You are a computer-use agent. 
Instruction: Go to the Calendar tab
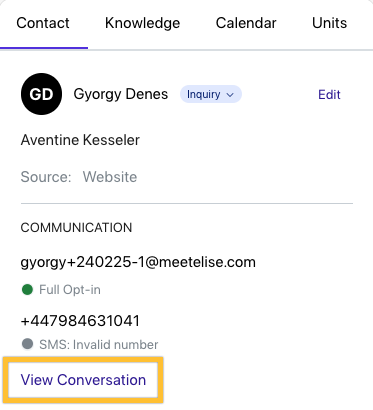point(246,23)
